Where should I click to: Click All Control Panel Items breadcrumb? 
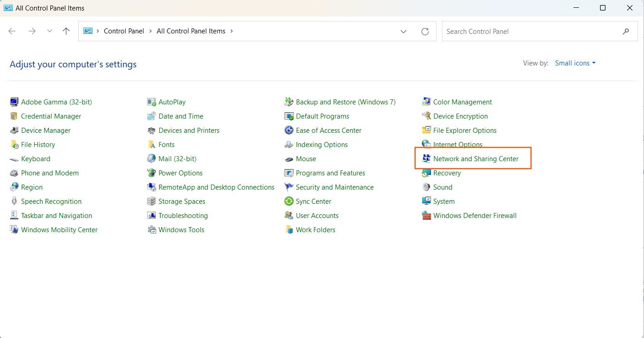pyautogui.click(x=191, y=31)
